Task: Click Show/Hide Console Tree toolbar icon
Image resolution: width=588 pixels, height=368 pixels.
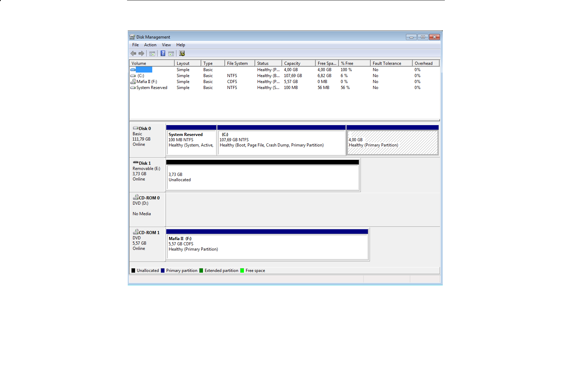Action: [x=152, y=54]
